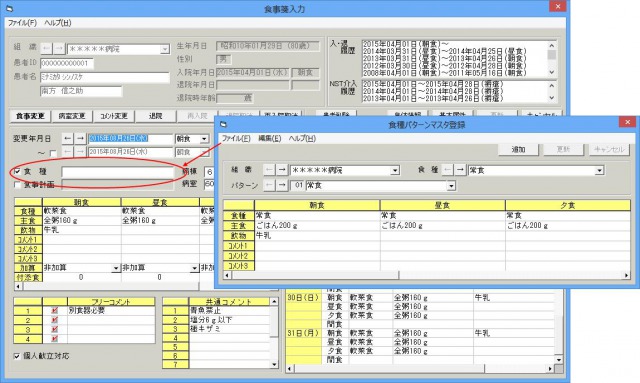Open the 食種 常食 dropdown in pattern window
Viewport: 640px width, 383px height.
[x=599, y=170]
